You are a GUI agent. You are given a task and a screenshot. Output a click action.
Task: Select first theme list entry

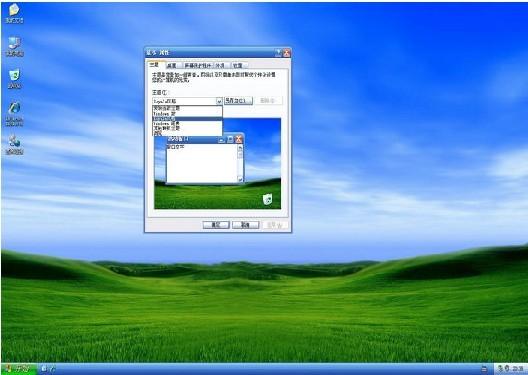coord(187,108)
